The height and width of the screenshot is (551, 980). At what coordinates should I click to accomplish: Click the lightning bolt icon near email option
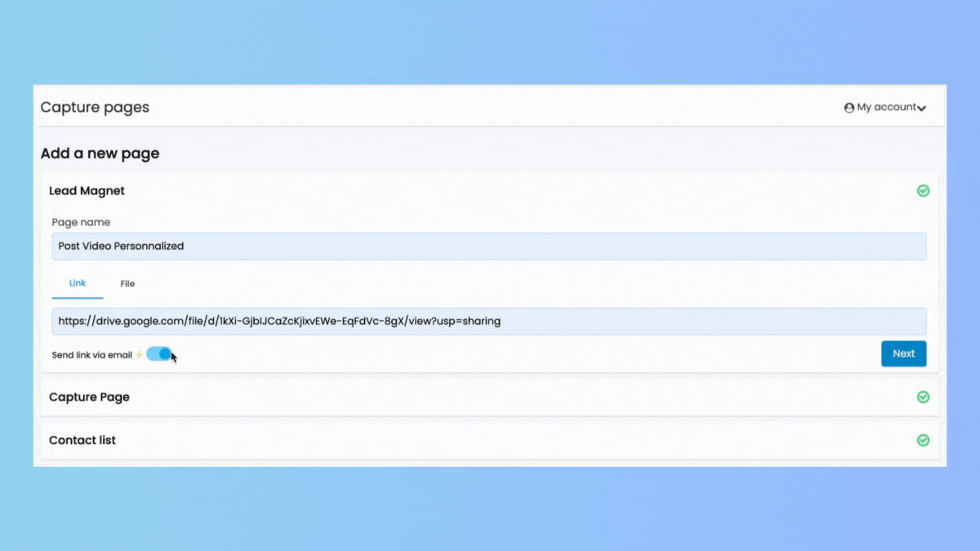[139, 355]
